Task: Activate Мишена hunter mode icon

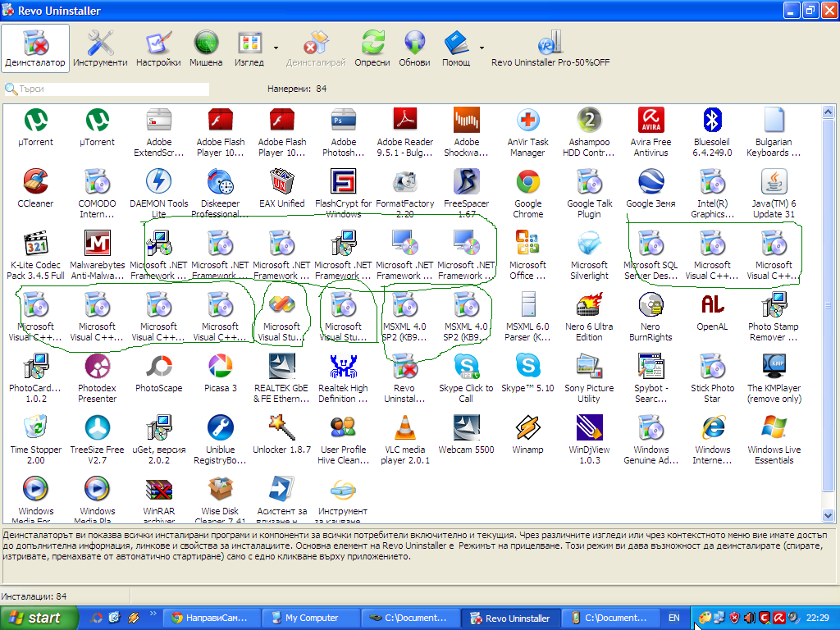Action: pos(206,48)
